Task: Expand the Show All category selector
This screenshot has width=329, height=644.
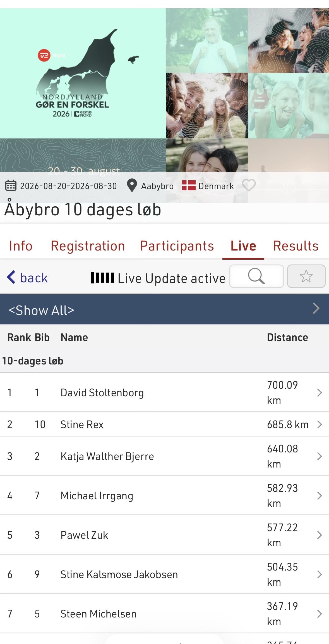Action: pyautogui.click(x=164, y=309)
